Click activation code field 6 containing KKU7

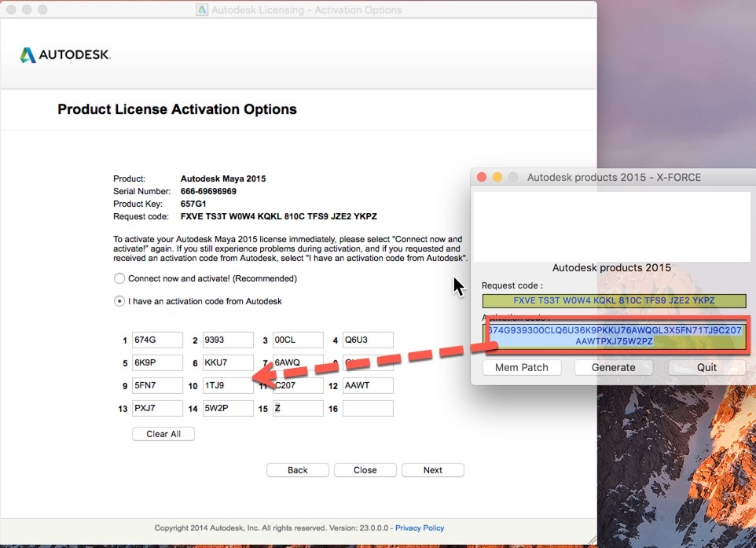[228, 362]
